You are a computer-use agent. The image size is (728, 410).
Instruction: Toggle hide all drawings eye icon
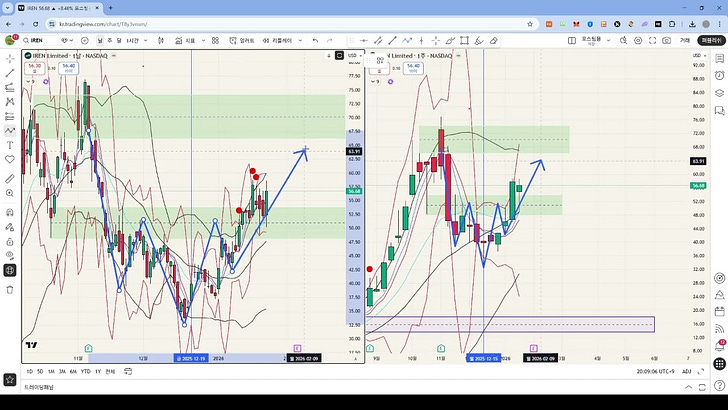pyautogui.click(x=10, y=256)
